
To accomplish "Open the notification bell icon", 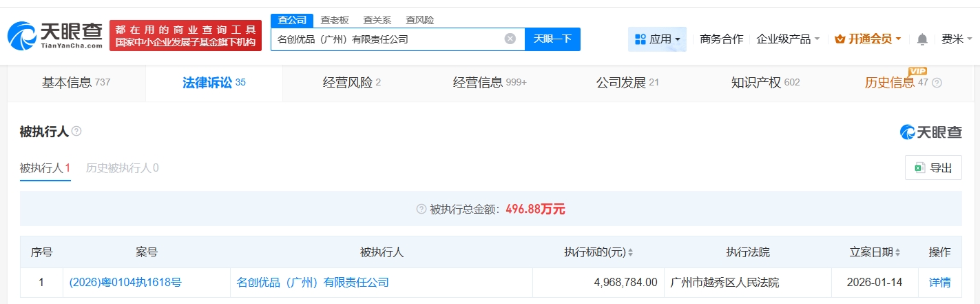I will tap(922, 39).
